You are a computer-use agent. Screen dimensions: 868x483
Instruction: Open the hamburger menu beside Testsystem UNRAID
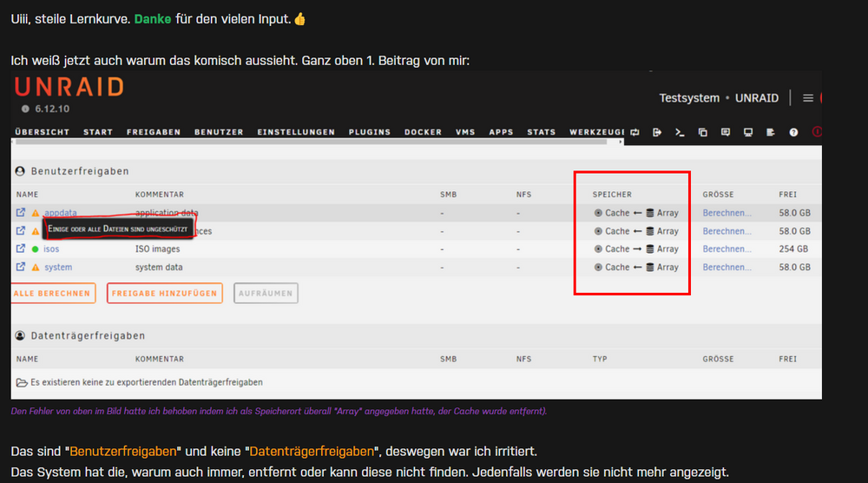pyautogui.click(x=807, y=98)
